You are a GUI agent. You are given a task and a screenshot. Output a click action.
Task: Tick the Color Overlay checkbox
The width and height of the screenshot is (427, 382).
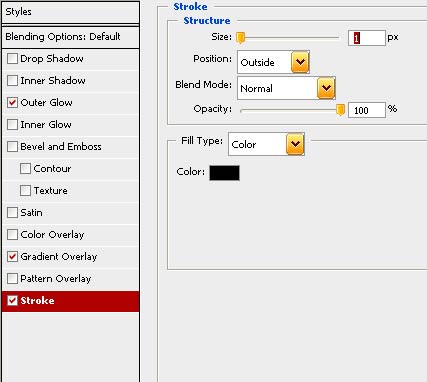pos(12,235)
